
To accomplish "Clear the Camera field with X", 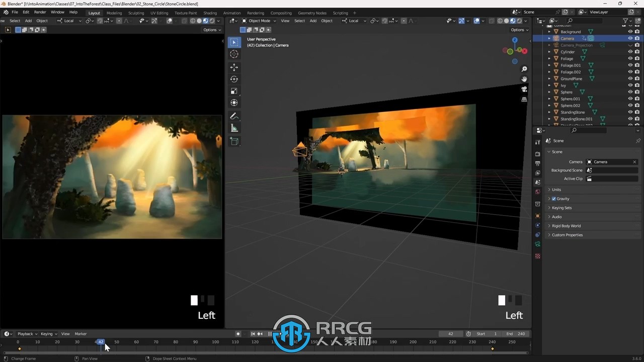I will (634, 162).
